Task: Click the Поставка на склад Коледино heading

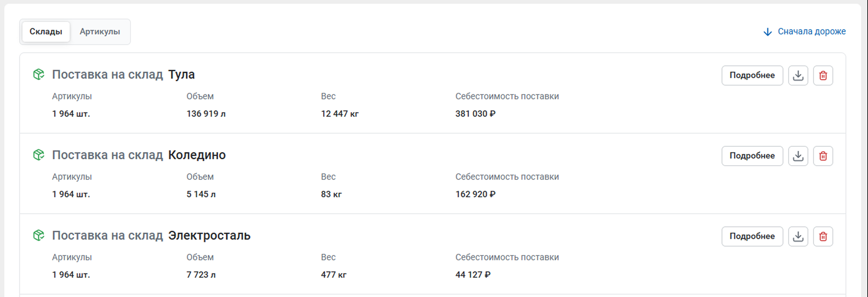Action: coord(139,155)
